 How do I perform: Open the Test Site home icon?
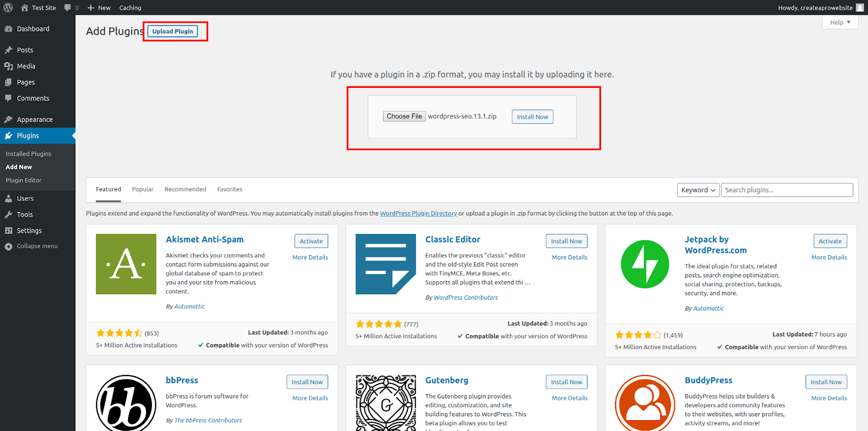(x=24, y=8)
